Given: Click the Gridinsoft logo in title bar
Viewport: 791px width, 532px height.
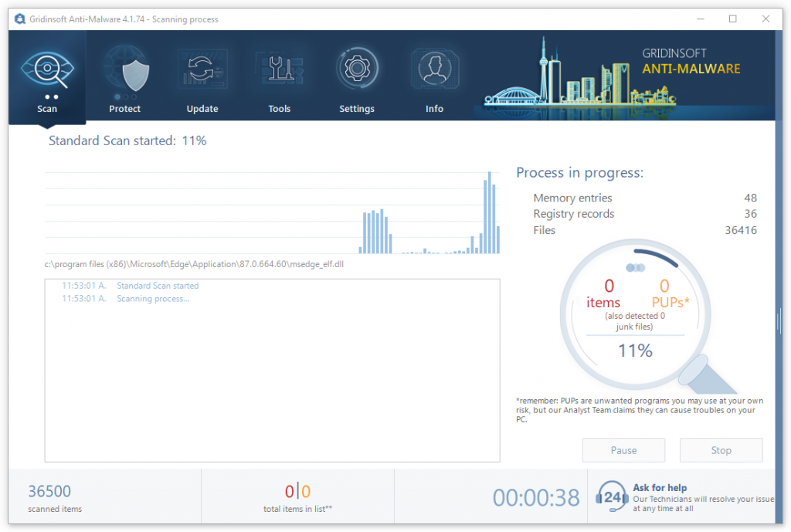Looking at the screenshot, I should (19, 19).
